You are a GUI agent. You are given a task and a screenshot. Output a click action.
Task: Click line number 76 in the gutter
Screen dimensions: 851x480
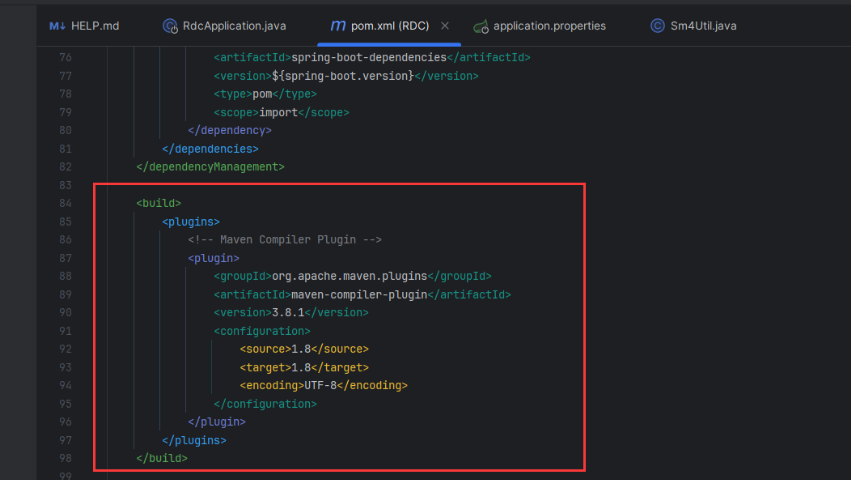click(x=66, y=57)
